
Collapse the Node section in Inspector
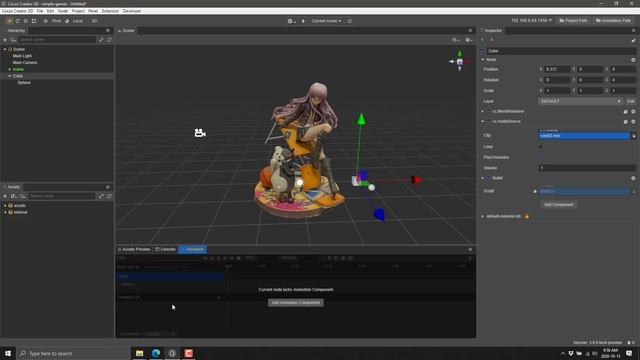pyautogui.click(x=483, y=60)
